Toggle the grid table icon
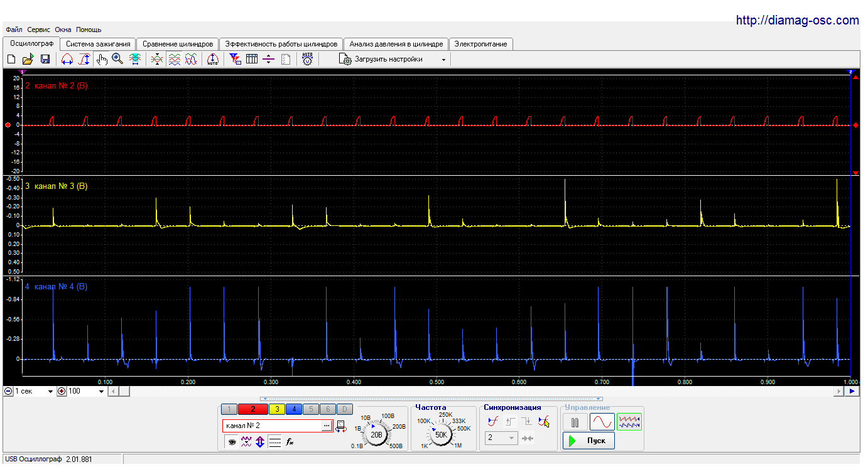The image size is (868, 467). (x=252, y=59)
